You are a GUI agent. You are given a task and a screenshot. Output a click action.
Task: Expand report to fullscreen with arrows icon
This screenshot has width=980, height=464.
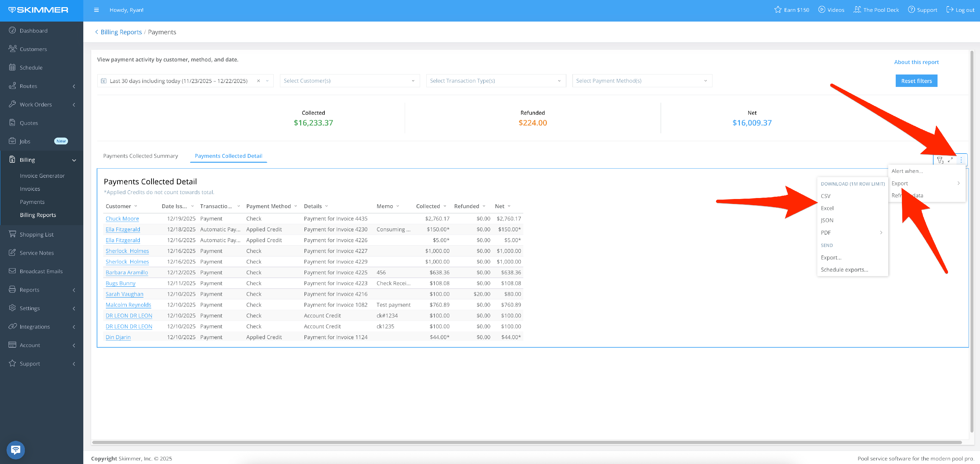pyautogui.click(x=950, y=160)
